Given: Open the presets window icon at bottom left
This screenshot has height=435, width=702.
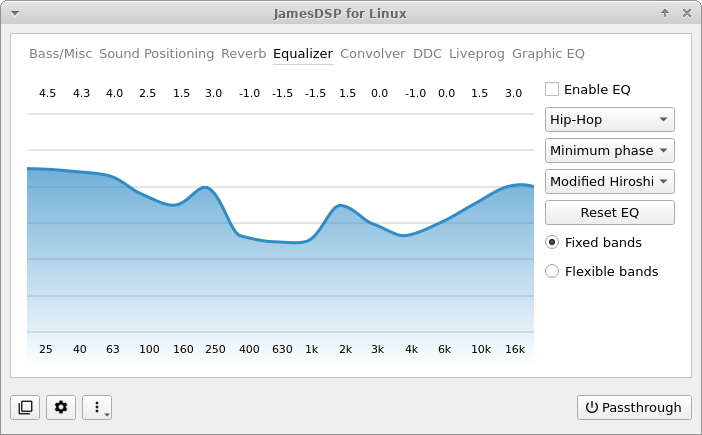Looking at the screenshot, I should click(x=26, y=407).
